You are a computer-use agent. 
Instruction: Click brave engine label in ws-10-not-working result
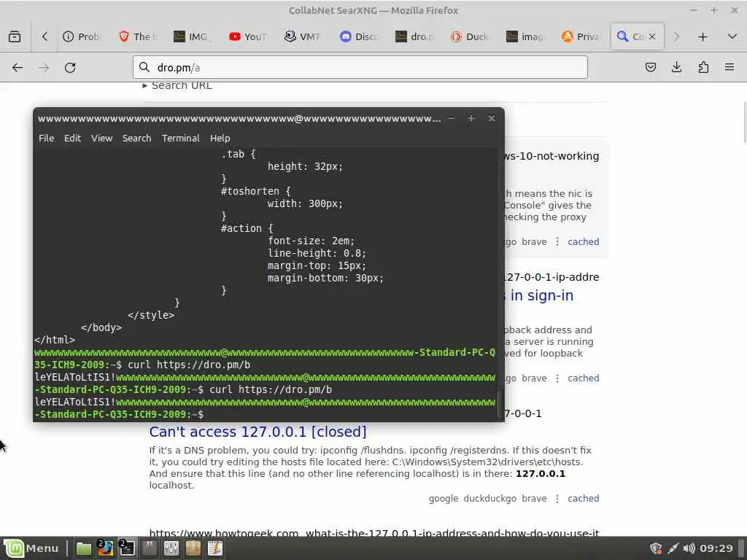534,242
